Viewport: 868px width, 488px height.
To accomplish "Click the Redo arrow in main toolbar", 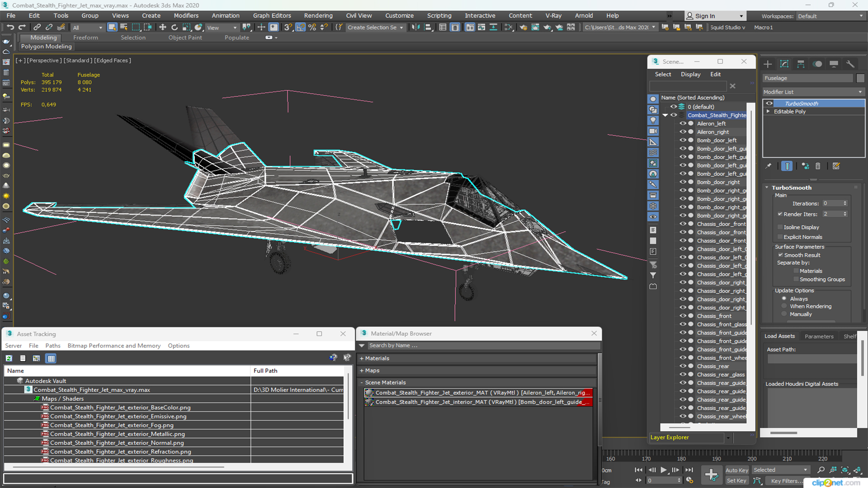I will pyautogui.click(x=22, y=27).
